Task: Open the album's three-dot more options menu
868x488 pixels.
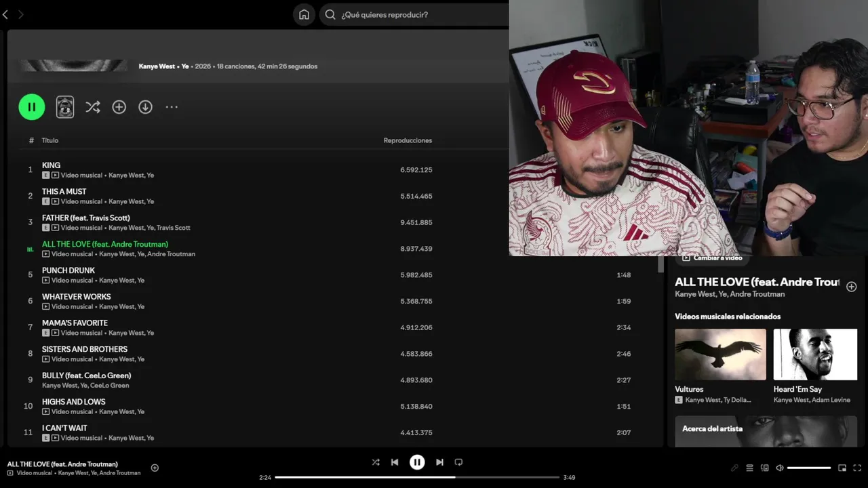Action: coord(172,107)
